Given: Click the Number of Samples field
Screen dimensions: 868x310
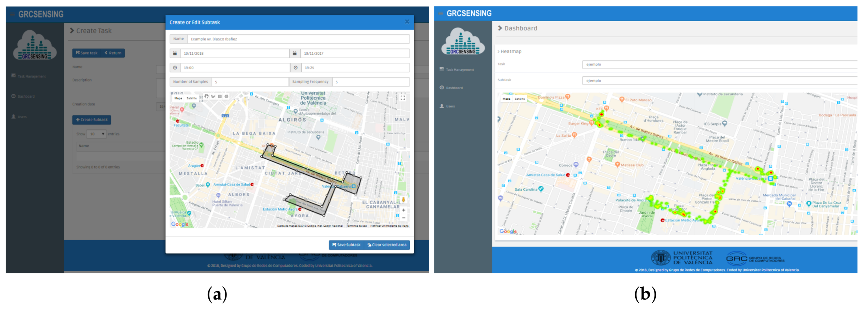Looking at the screenshot, I should (250, 82).
